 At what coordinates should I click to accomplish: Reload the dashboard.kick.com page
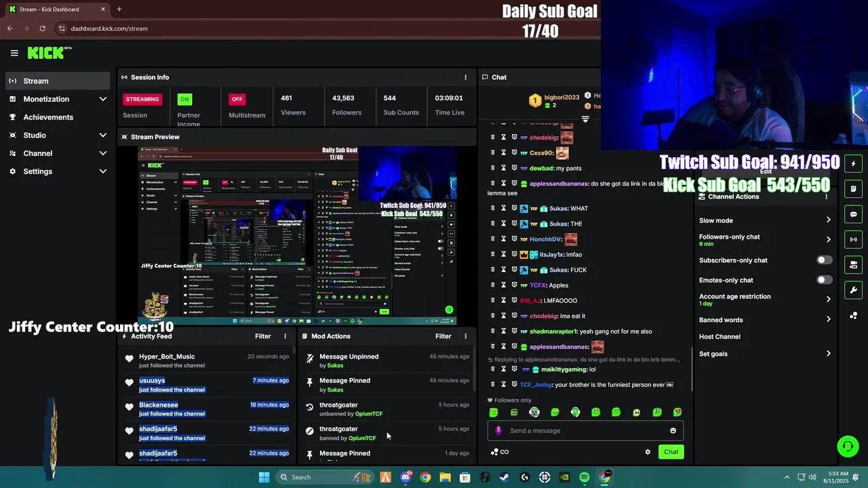click(x=42, y=28)
